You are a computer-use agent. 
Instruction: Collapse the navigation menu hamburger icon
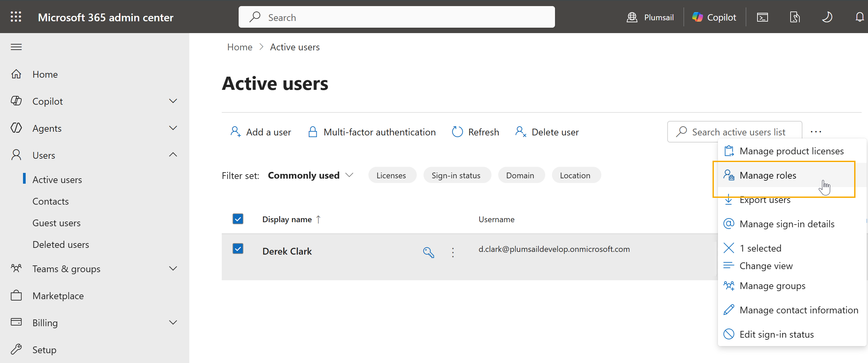(16, 47)
